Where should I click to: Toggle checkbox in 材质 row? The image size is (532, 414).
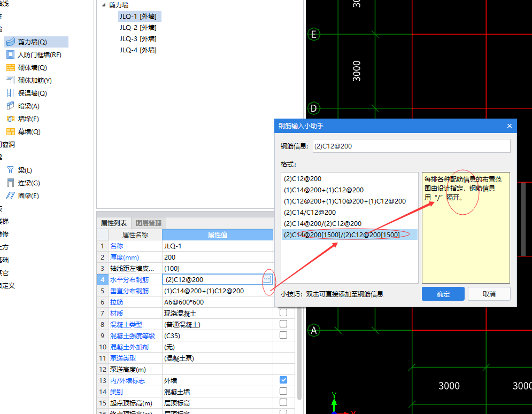click(283, 313)
